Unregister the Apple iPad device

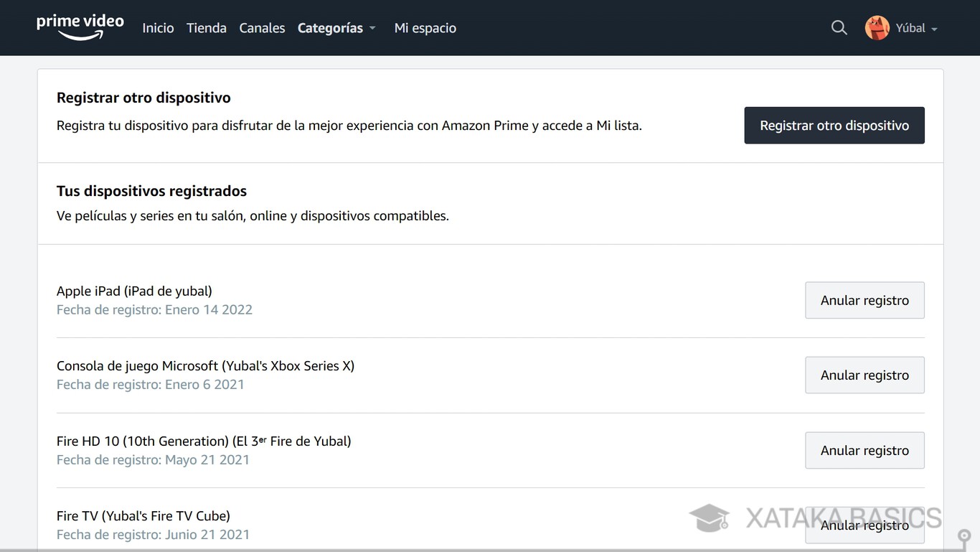click(x=864, y=300)
